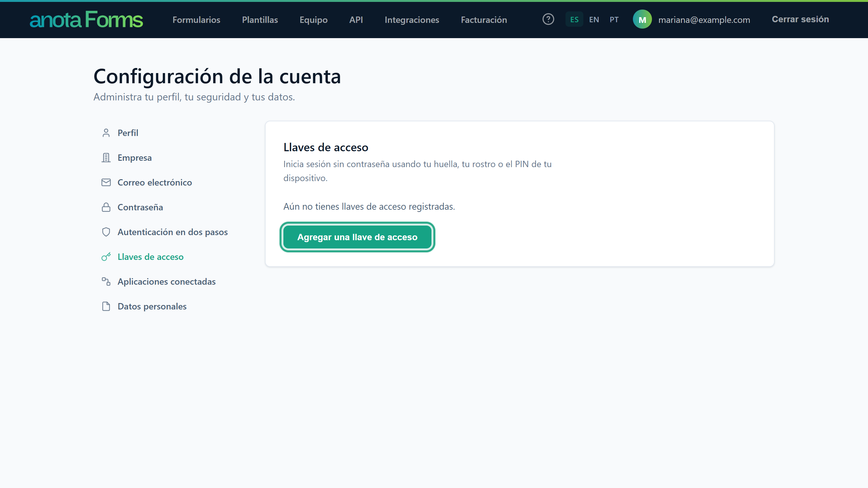Click the 'Llaves de acceso' card heading

(326, 147)
